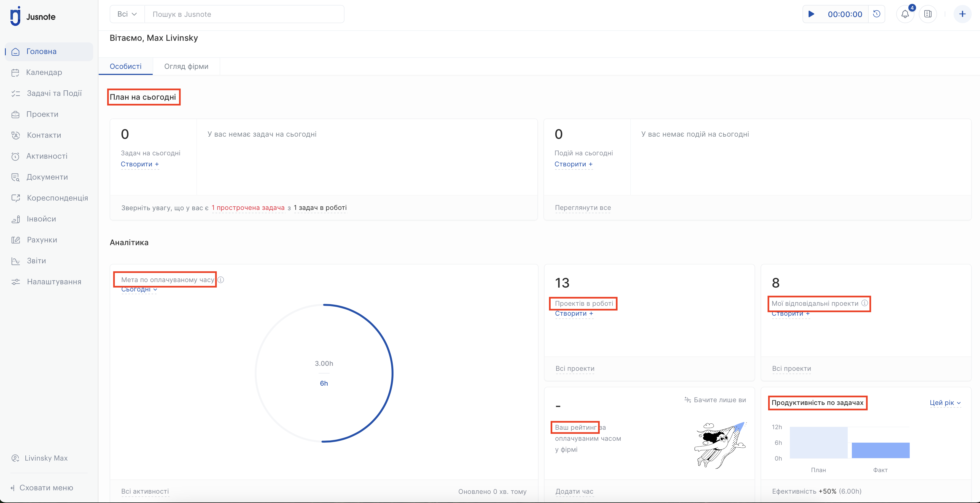Image resolution: width=980 pixels, height=503 pixels.
Task: Click the Livinsky Max user profile icon
Action: click(x=15, y=458)
